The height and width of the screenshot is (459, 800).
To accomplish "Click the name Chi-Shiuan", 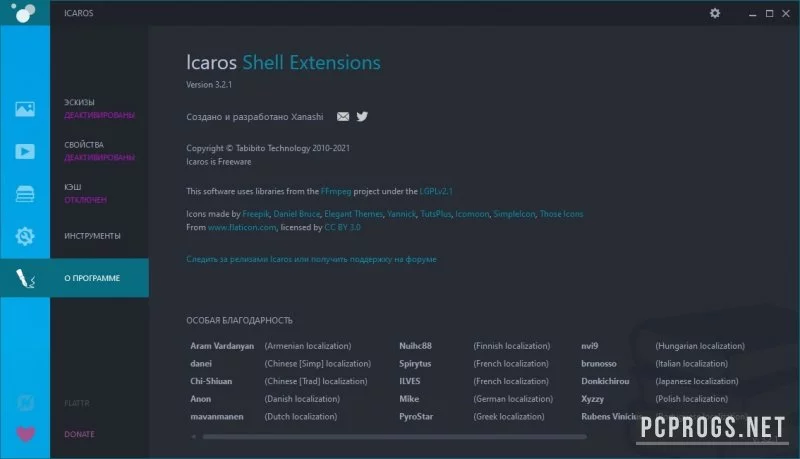I will (211, 381).
